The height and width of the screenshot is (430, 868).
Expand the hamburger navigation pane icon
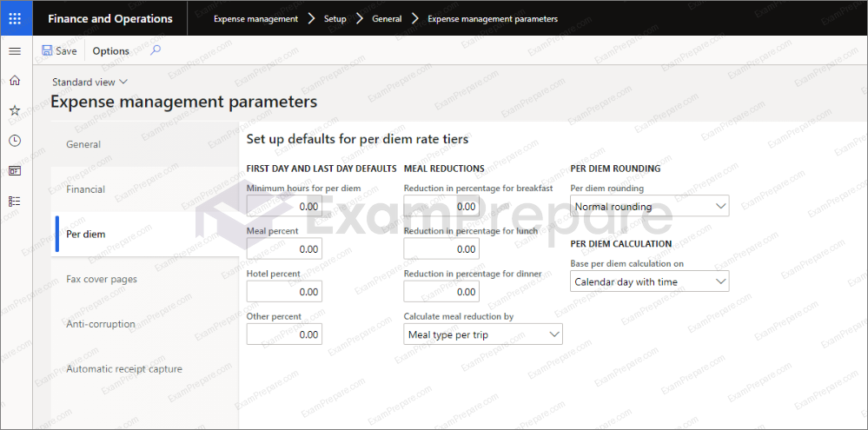[x=15, y=51]
